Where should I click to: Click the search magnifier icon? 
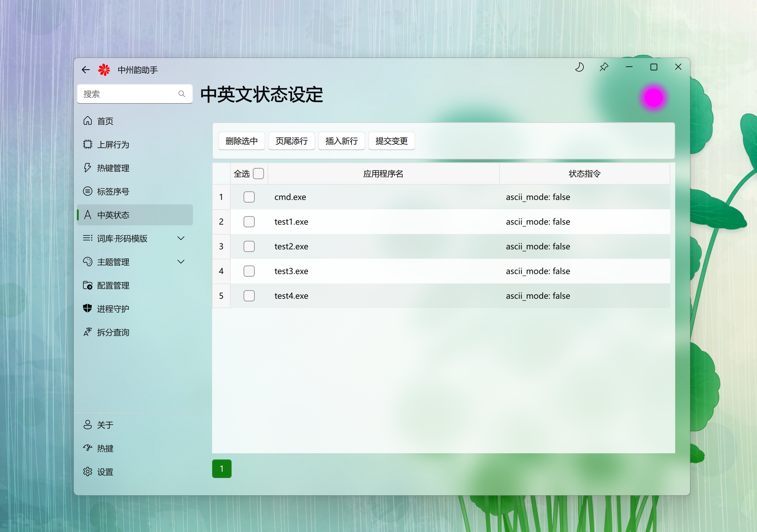click(x=182, y=94)
